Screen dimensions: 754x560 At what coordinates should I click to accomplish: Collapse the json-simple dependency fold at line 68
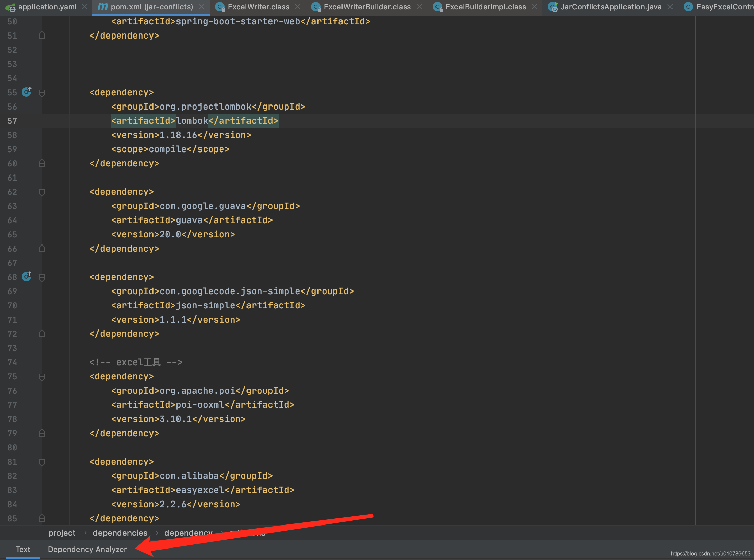[42, 277]
